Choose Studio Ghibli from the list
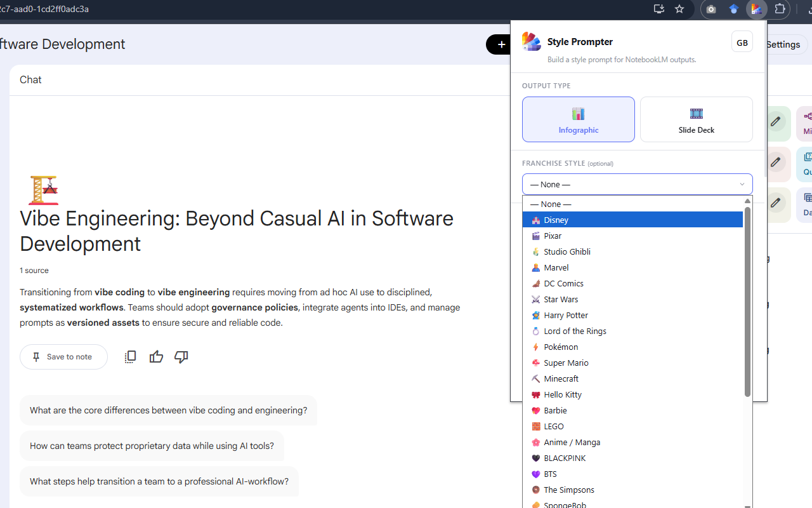This screenshot has width=812, height=508. [566, 251]
